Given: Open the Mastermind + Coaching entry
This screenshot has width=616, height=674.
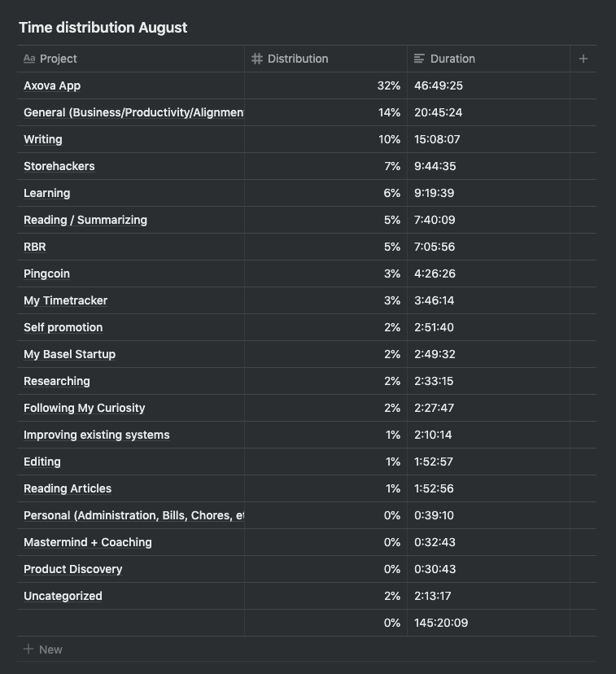Looking at the screenshot, I should click(x=88, y=542).
